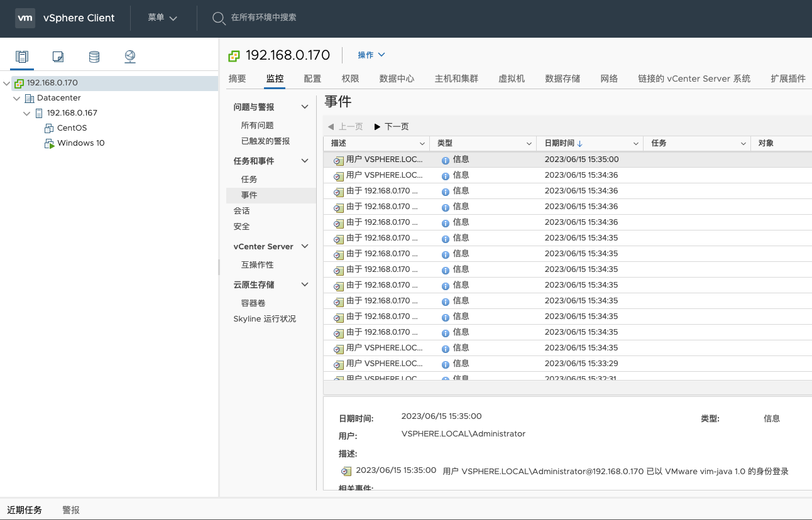Collapse the Datacenter tree node
The image size is (812, 520).
[17, 98]
